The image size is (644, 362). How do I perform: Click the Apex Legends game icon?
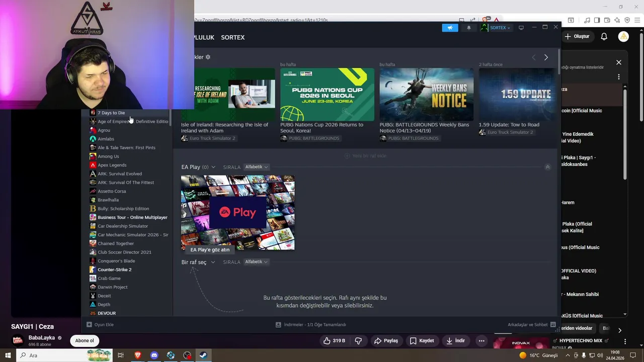(93, 165)
